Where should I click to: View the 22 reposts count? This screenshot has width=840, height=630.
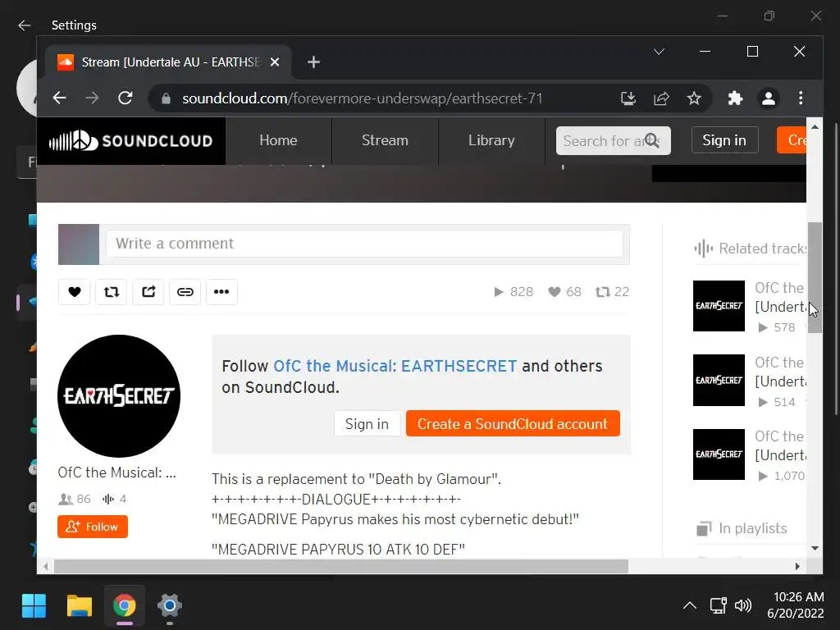coord(612,292)
